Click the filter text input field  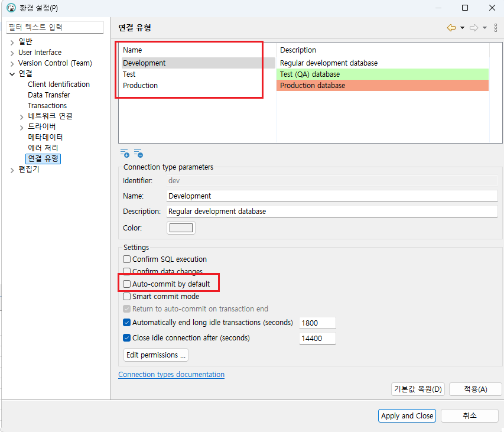click(x=55, y=27)
